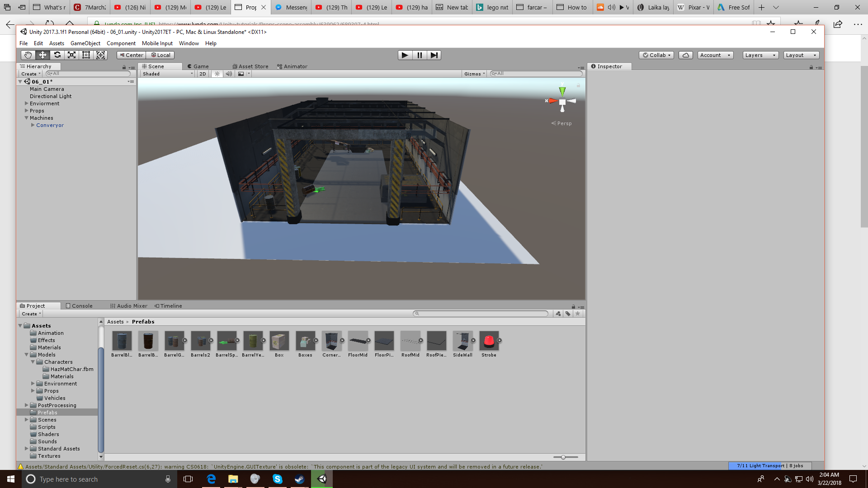Image resolution: width=868 pixels, height=488 pixels.
Task: Select the Box prefab thumbnail
Action: pos(279,341)
